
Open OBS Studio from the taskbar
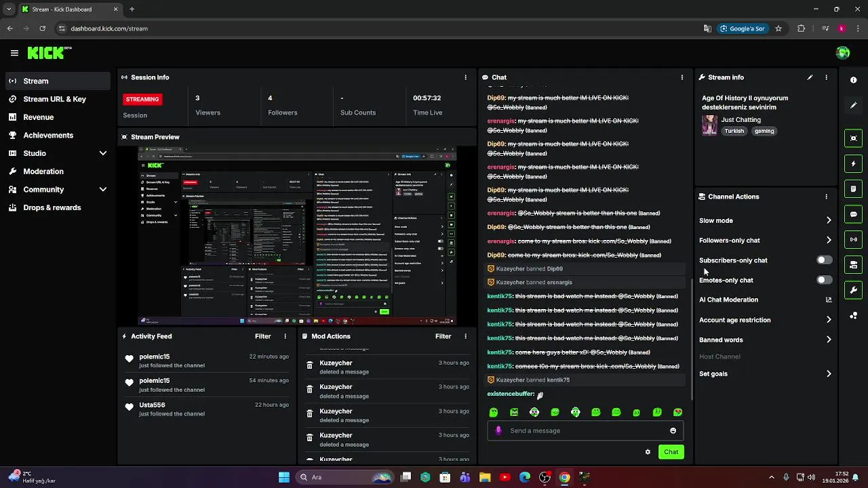[x=545, y=477]
